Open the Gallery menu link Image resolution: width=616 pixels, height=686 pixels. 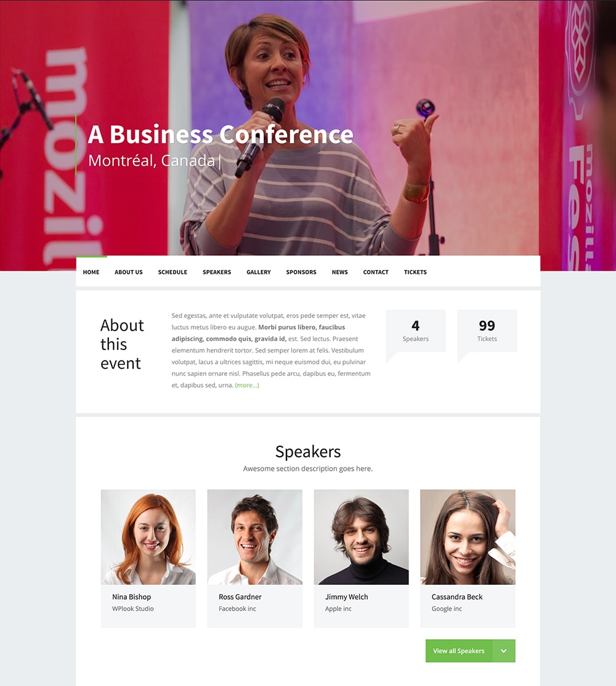pos(258,272)
